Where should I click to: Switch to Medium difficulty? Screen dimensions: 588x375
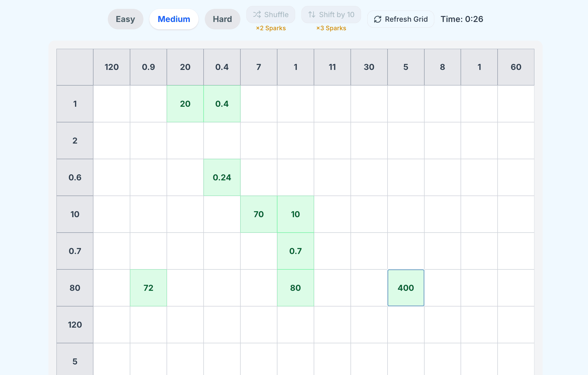(174, 19)
